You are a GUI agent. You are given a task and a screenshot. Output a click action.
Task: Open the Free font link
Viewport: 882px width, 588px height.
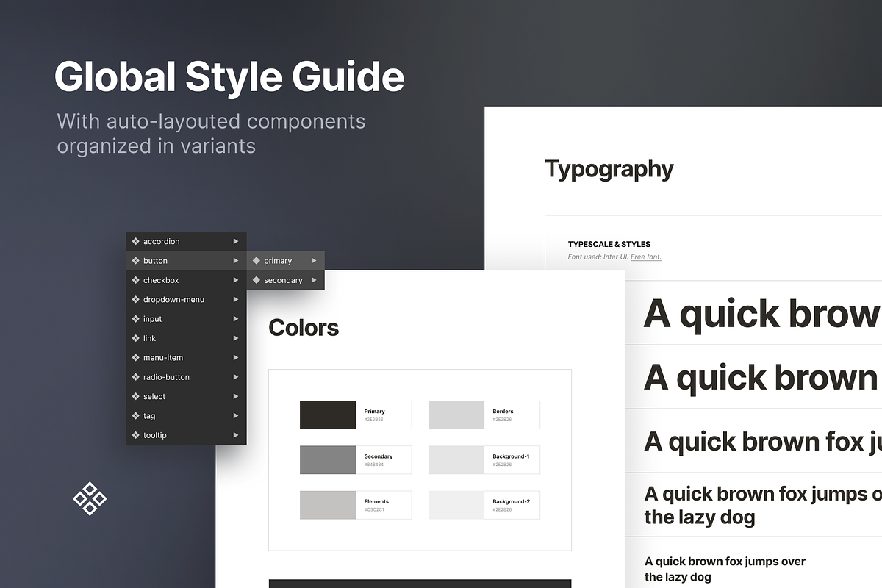tap(646, 257)
